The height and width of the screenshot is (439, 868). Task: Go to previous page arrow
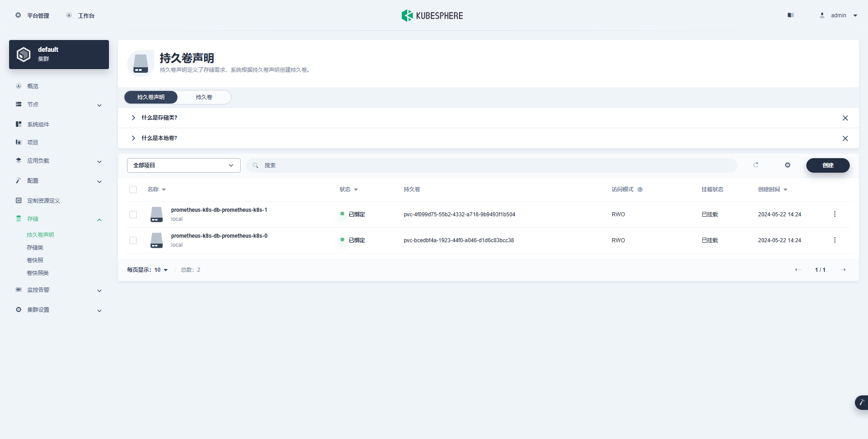point(798,270)
